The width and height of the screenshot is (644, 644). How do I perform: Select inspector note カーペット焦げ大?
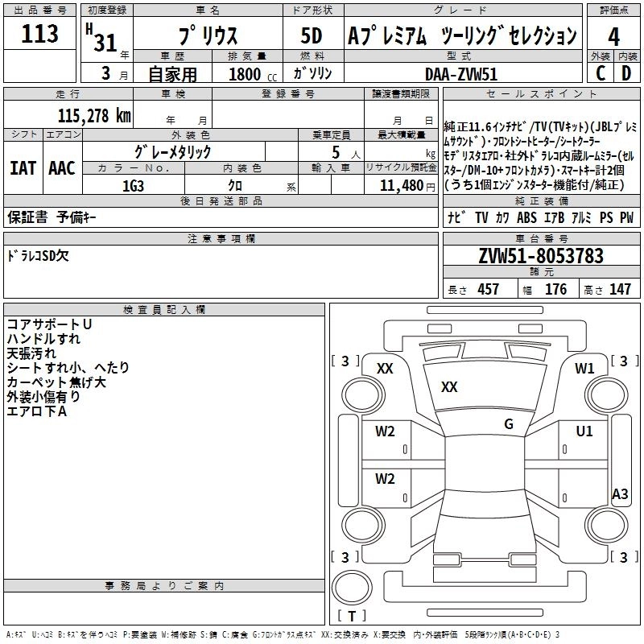click(x=56, y=382)
